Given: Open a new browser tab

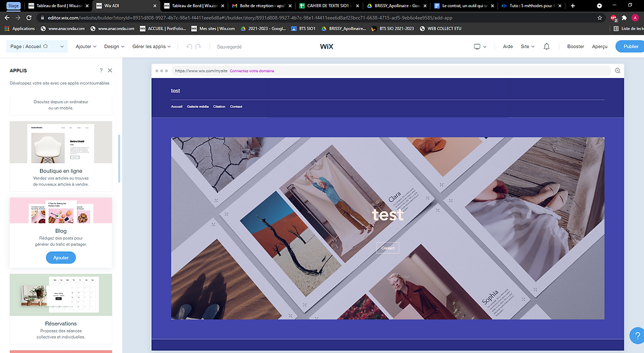Looking at the screenshot, I should [573, 6].
